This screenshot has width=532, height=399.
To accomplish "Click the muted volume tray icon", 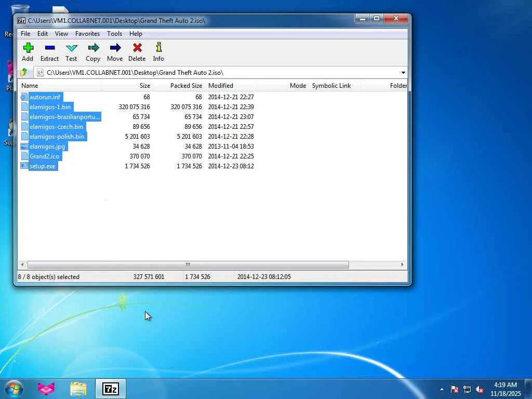I will click(480, 390).
